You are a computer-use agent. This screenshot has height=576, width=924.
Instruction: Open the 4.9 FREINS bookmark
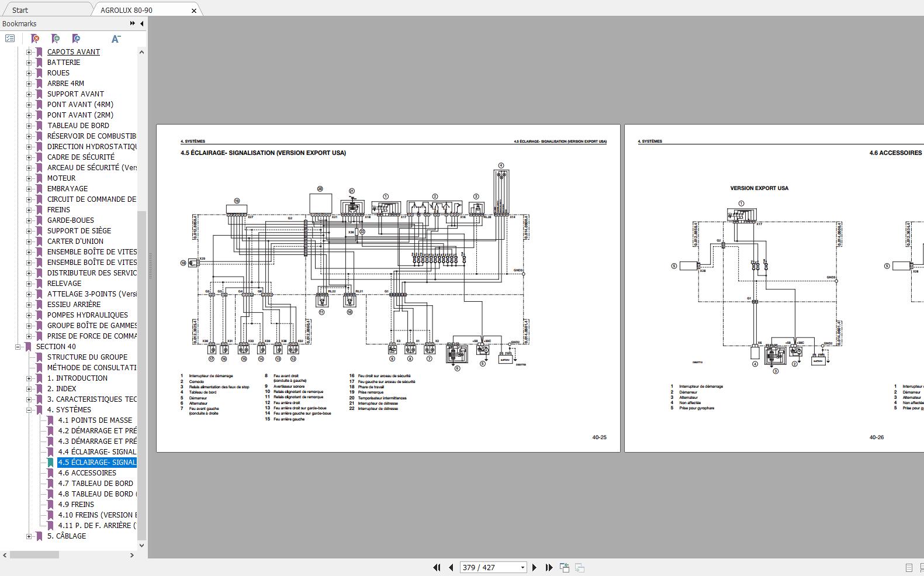tap(76, 505)
